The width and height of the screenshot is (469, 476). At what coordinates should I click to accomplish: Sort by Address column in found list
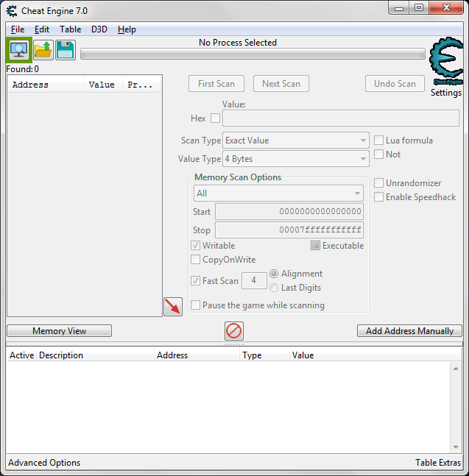46,85
